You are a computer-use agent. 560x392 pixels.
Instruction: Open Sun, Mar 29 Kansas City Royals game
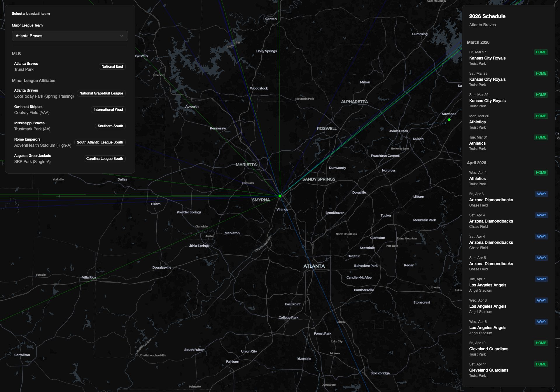508,100
